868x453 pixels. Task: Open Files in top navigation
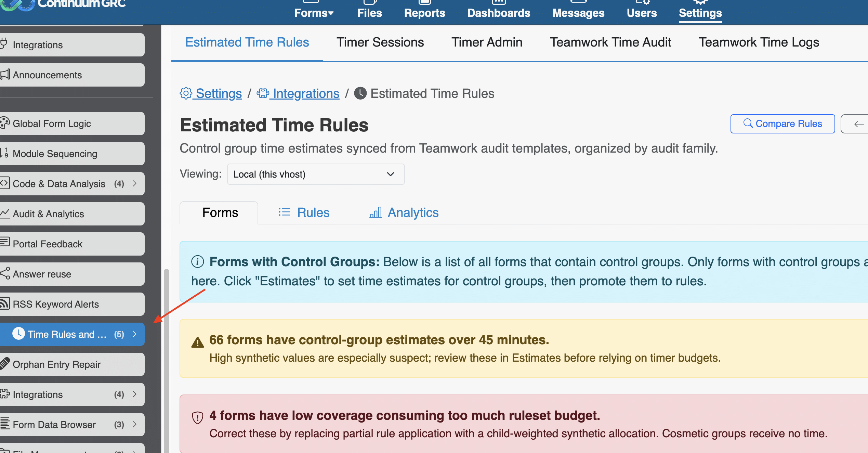[x=369, y=10]
